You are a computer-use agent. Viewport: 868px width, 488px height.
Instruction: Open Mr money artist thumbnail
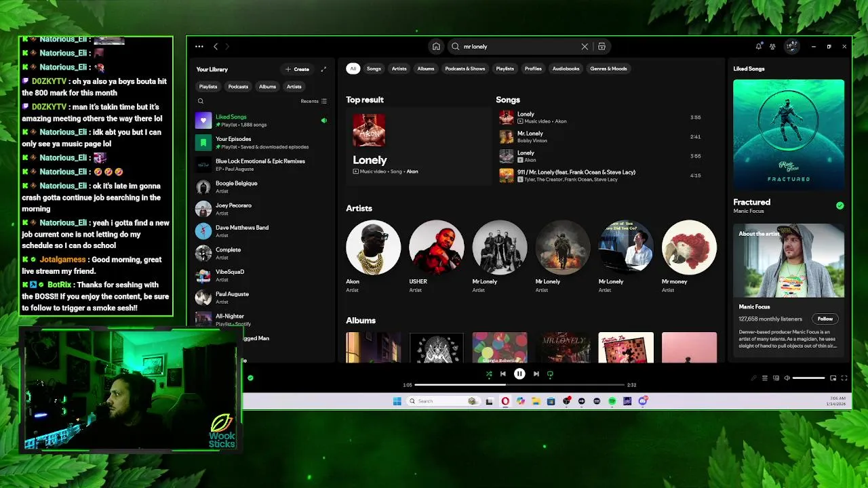tap(689, 247)
